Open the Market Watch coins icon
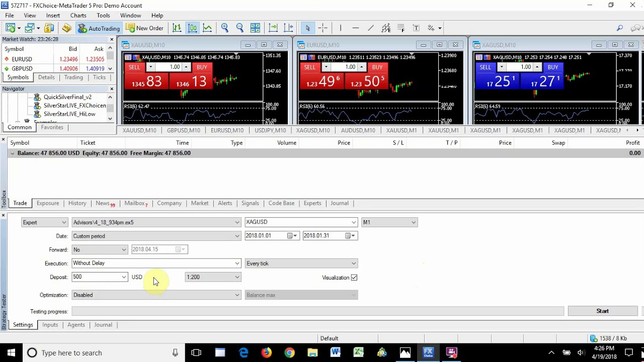This screenshot has height=362, width=644. [x=49, y=28]
